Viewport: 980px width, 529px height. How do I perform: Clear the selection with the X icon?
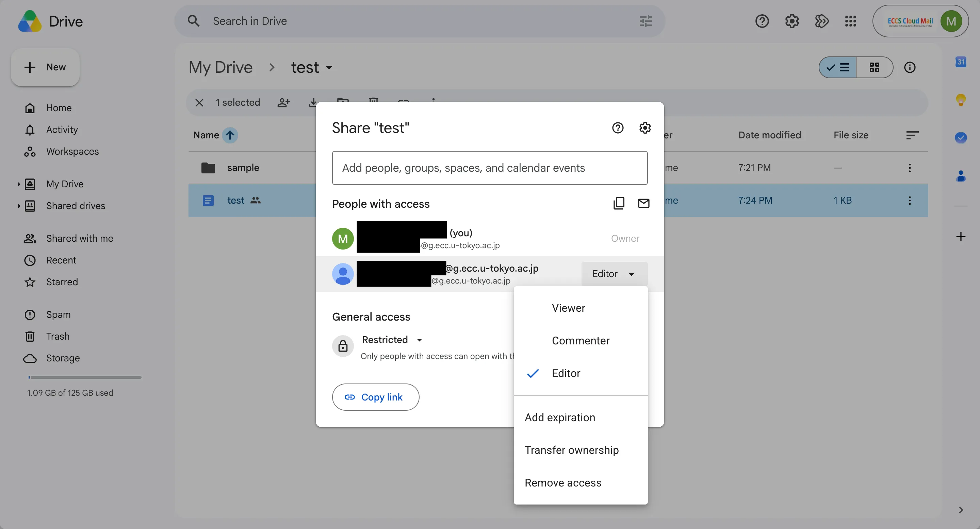point(199,103)
